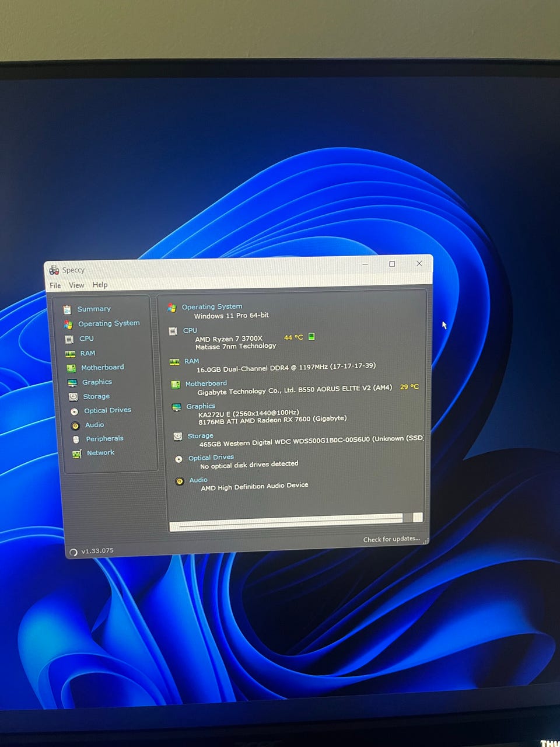Click the Audio speaker icon in sidebar
Image resolution: width=560 pixels, height=747 pixels.
pyautogui.click(x=75, y=425)
